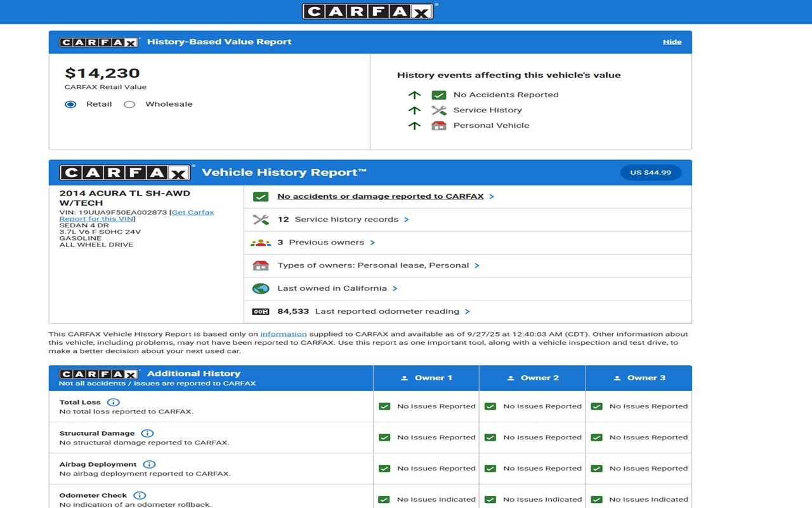Click up arrow beside No Accidents Reported
Image resolution: width=812 pixels, height=508 pixels.
tap(414, 95)
